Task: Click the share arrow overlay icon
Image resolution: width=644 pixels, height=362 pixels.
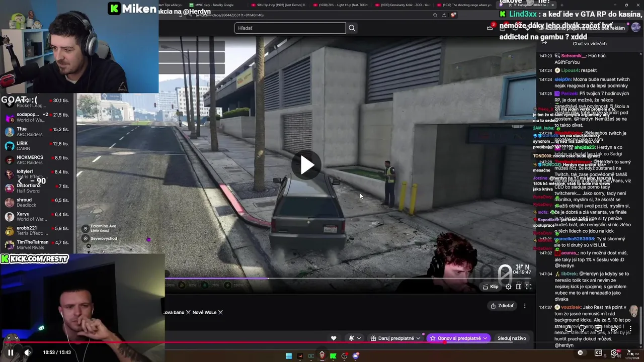Action: point(614,328)
